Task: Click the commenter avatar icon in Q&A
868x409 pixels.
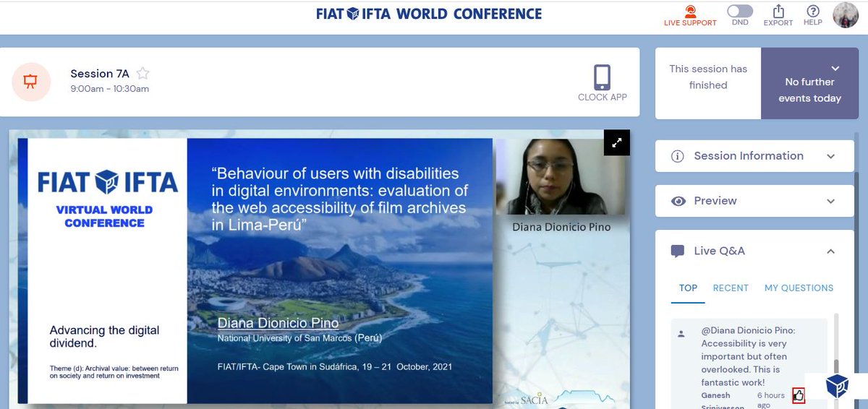Action: [681, 334]
